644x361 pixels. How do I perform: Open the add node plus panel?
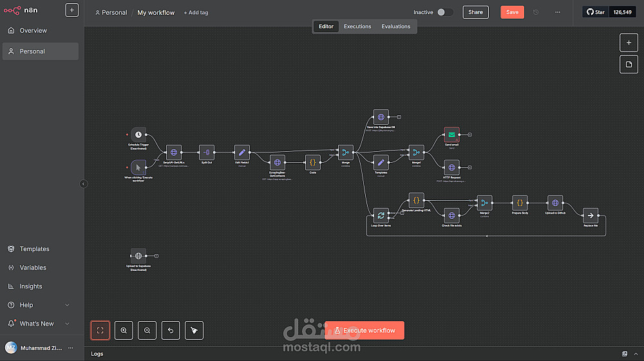coord(629,42)
